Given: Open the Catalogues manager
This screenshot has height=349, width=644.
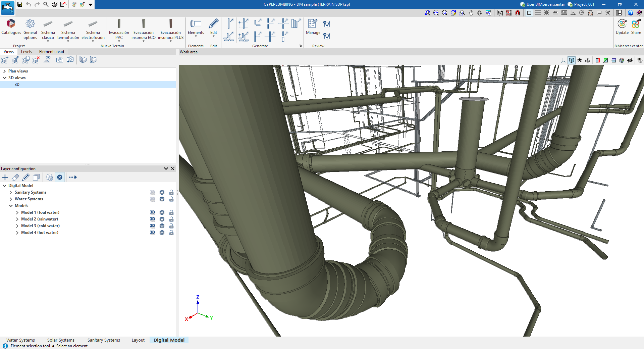Looking at the screenshot, I should (11, 27).
